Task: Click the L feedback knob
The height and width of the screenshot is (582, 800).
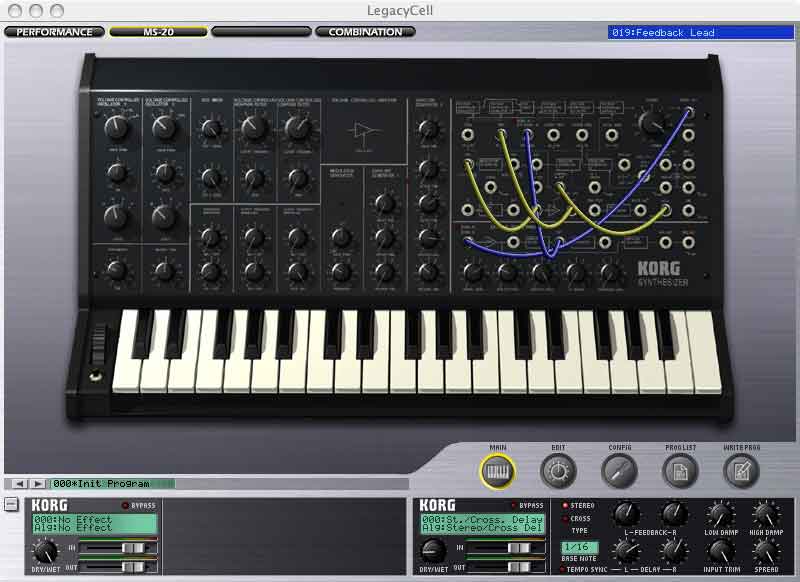Action: (626, 514)
